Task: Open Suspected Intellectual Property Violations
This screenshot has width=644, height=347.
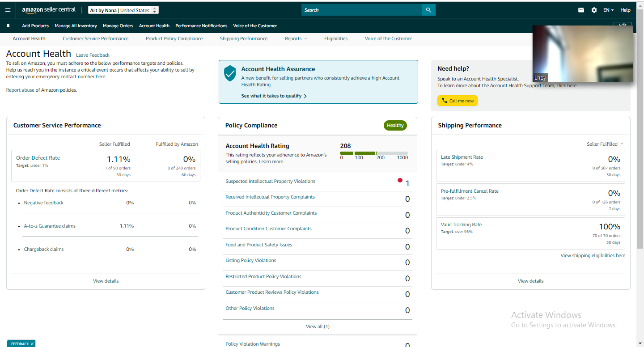Action: point(270,182)
